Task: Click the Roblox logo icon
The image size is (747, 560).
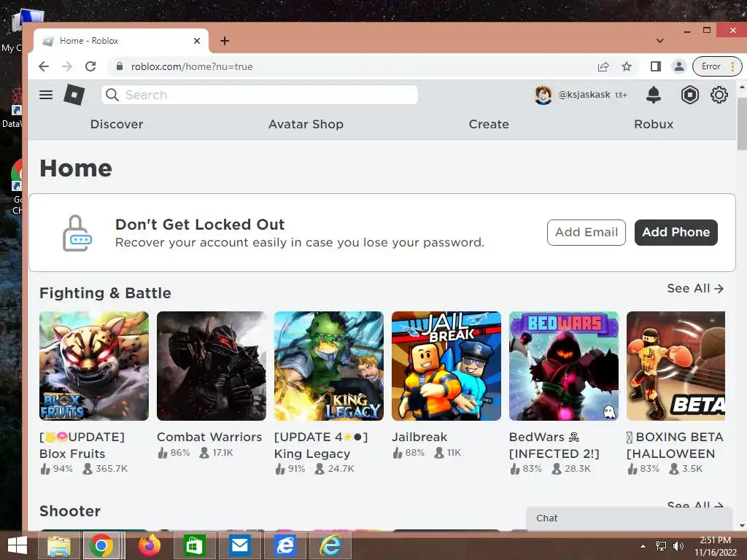Action: tap(74, 95)
